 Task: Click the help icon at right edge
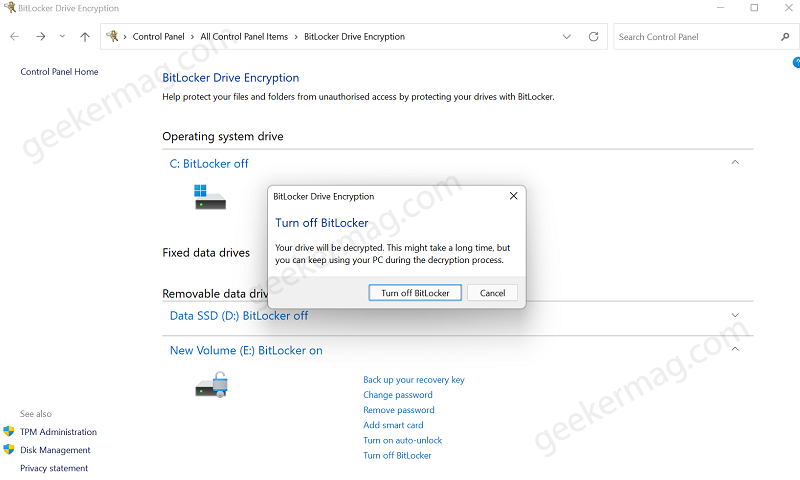(796, 63)
